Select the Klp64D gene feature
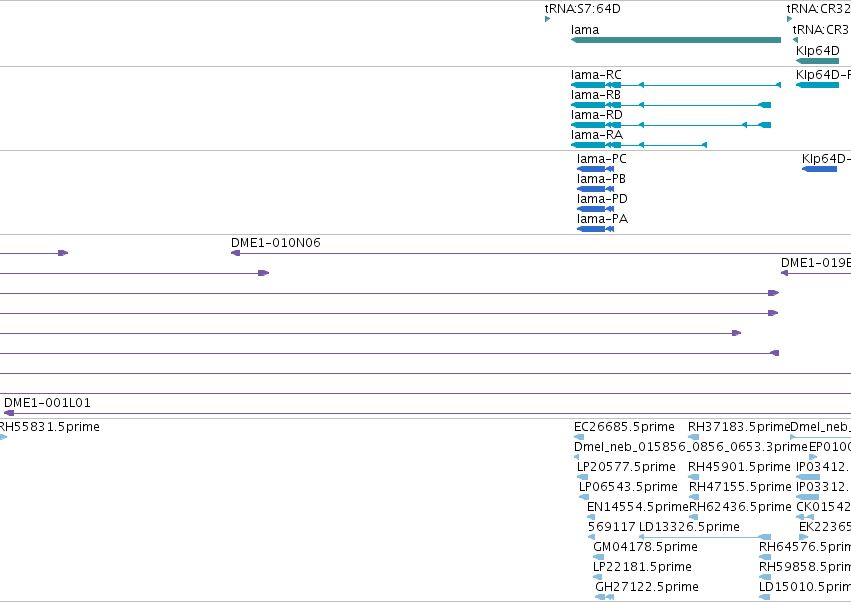Viewport: 851px width, 602px height. tap(817, 61)
